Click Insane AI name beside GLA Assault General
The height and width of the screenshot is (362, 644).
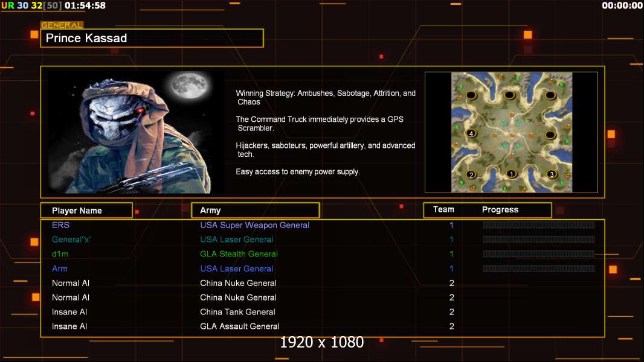pos(69,326)
